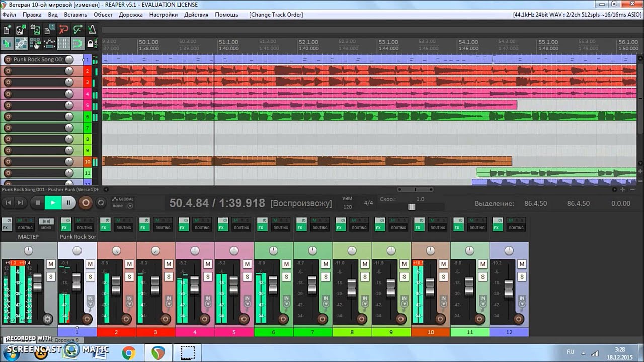
Task: Go to project start in transport
Action: click(8, 203)
